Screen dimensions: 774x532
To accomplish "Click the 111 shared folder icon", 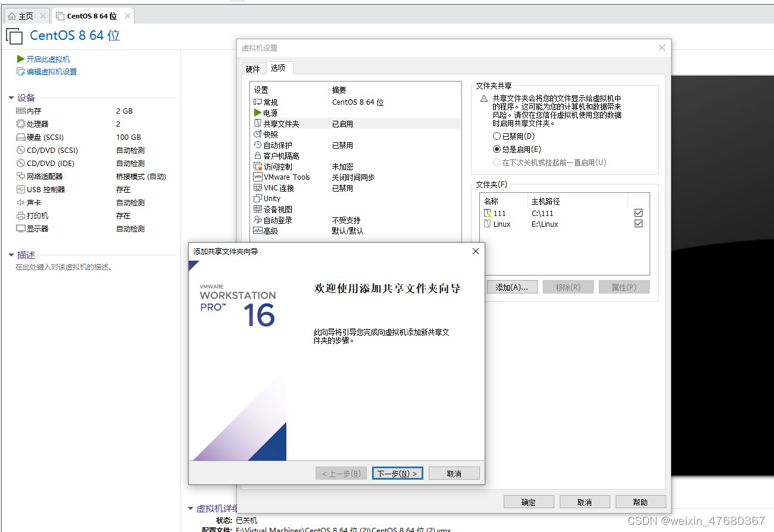I will pos(488,213).
